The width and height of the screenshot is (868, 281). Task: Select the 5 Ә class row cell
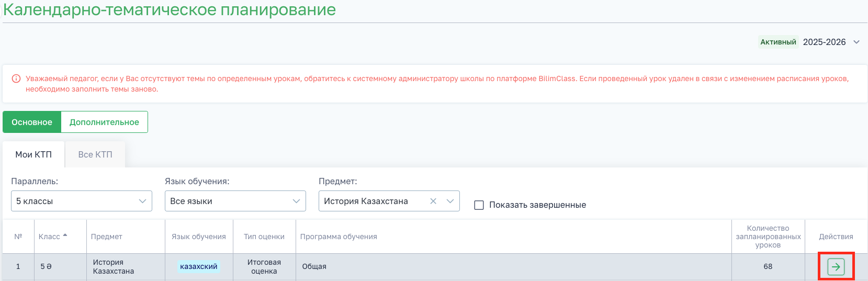point(47,267)
